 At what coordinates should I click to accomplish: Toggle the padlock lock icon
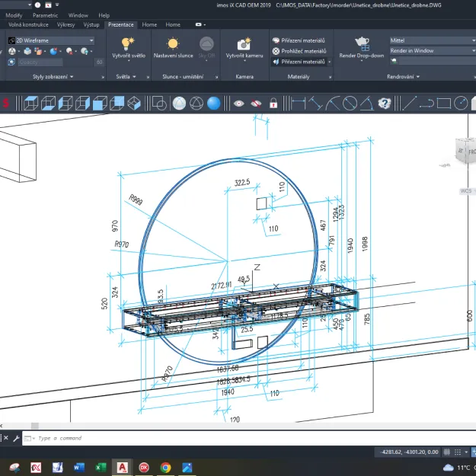(273, 104)
